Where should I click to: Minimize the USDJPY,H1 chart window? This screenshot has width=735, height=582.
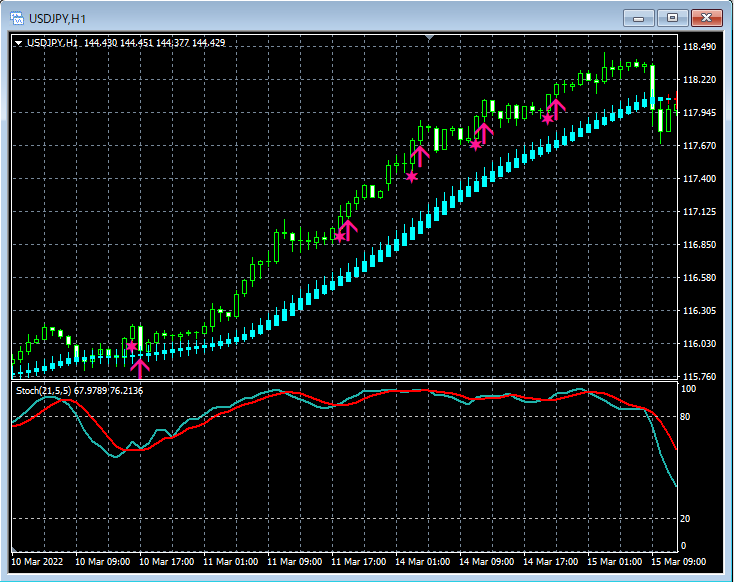click(x=638, y=18)
